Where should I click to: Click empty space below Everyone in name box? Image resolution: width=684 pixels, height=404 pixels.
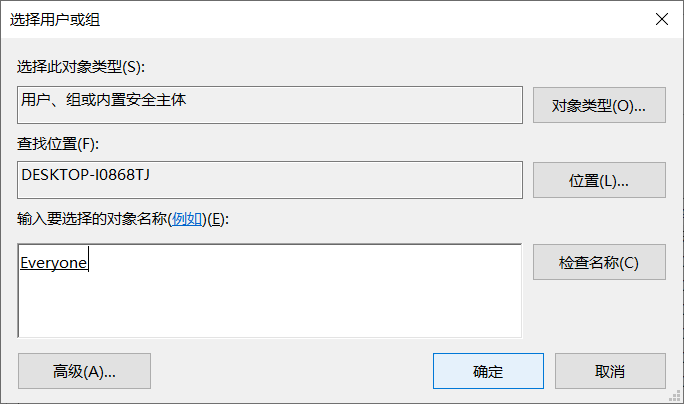tap(270, 310)
